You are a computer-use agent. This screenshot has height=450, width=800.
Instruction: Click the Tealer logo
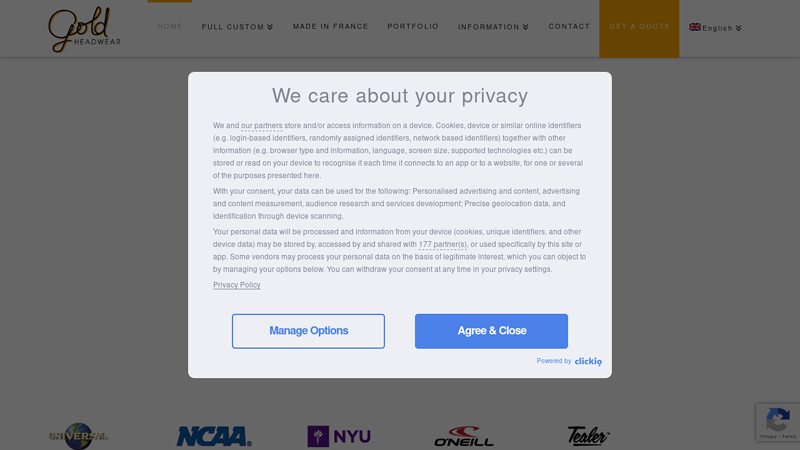coord(588,435)
